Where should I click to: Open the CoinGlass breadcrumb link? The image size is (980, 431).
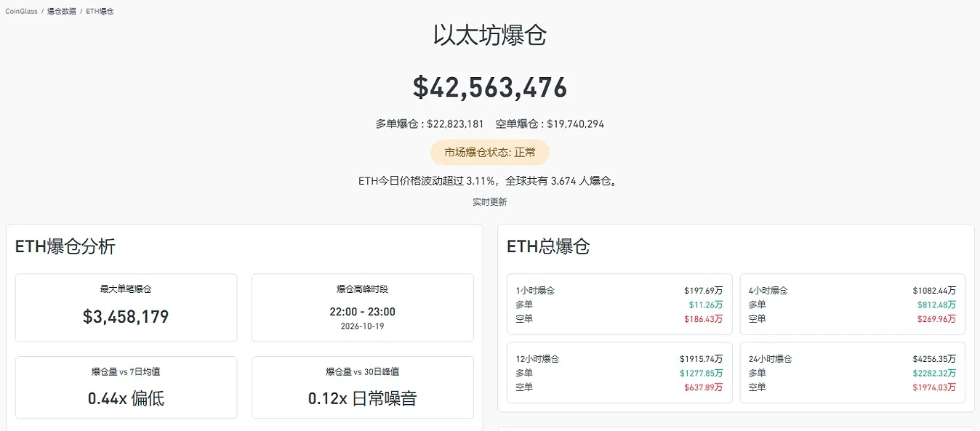pyautogui.click(x=21, y=12)
